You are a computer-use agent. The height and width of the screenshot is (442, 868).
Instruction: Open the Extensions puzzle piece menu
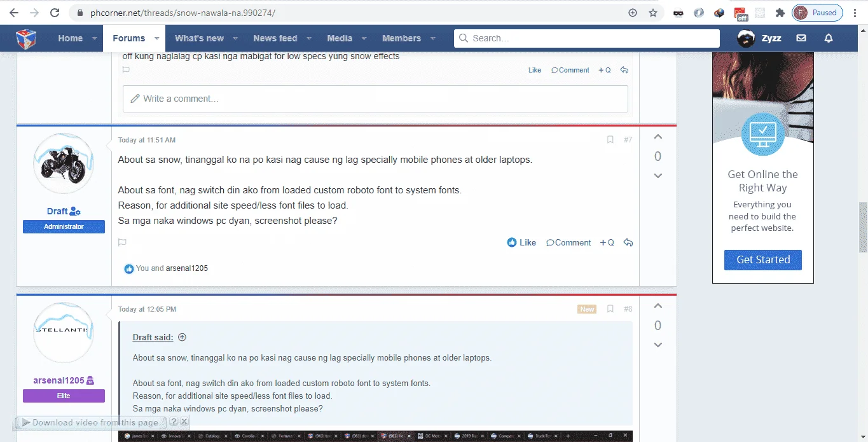pyautogui.click(x=780, y=13)
